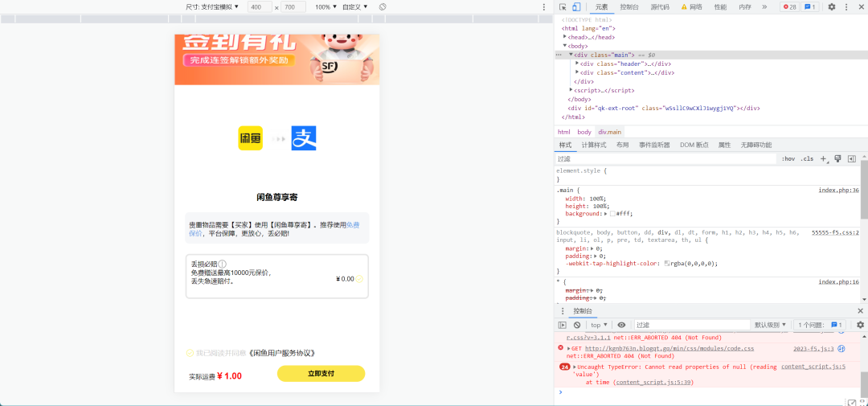
Task: Open device toolbar more options menu
Action: 543,7
